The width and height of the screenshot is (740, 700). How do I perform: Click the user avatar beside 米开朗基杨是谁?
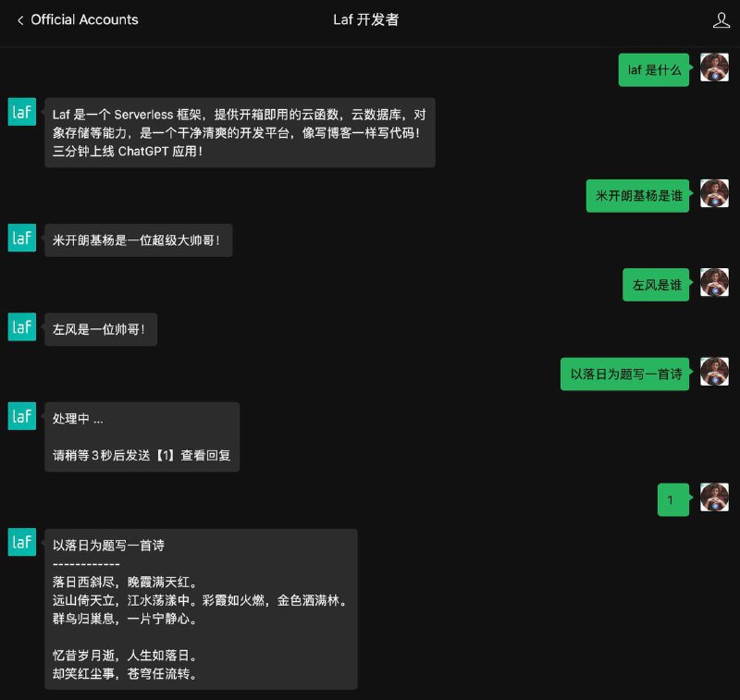click(x=714, y=195)
